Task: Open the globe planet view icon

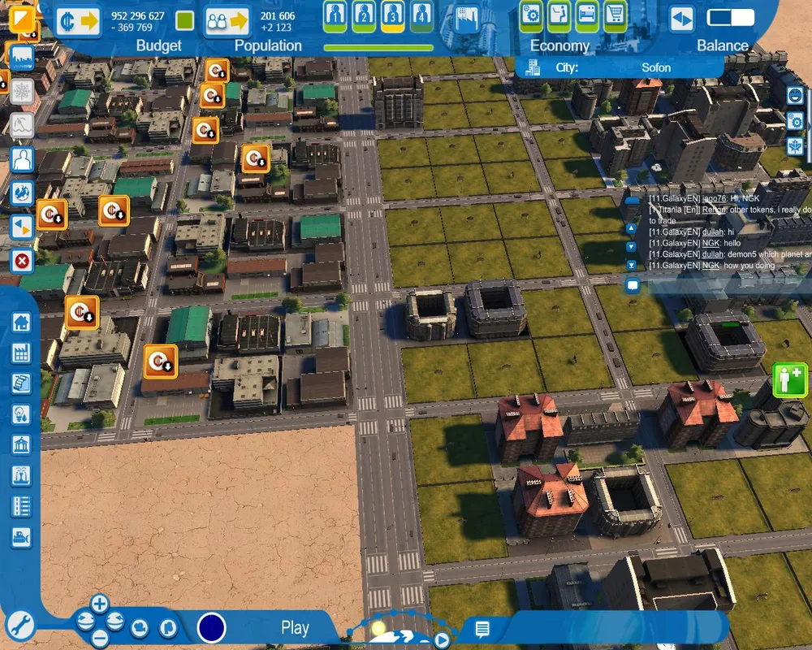Action: tap(22, 193)
